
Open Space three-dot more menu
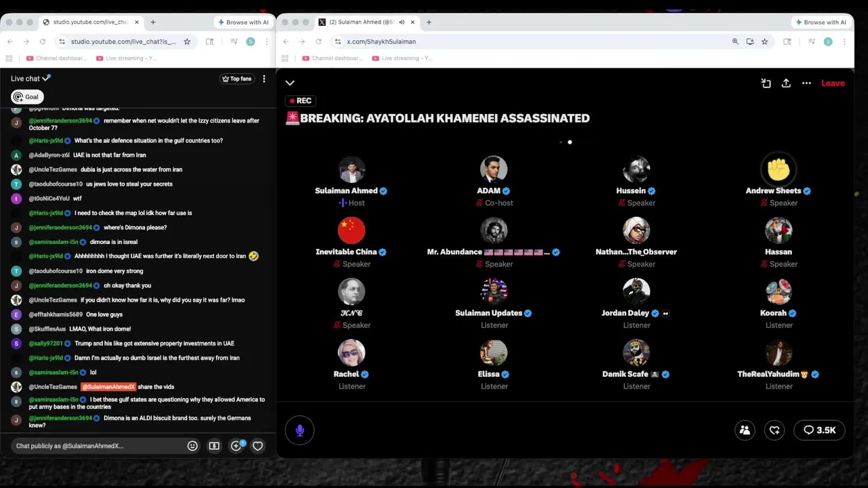[x=806, y=83]
